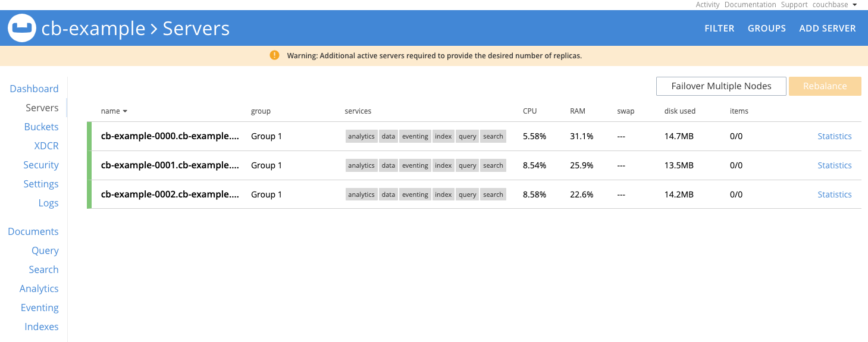Click the disk used column header

[x=680, y=111]
